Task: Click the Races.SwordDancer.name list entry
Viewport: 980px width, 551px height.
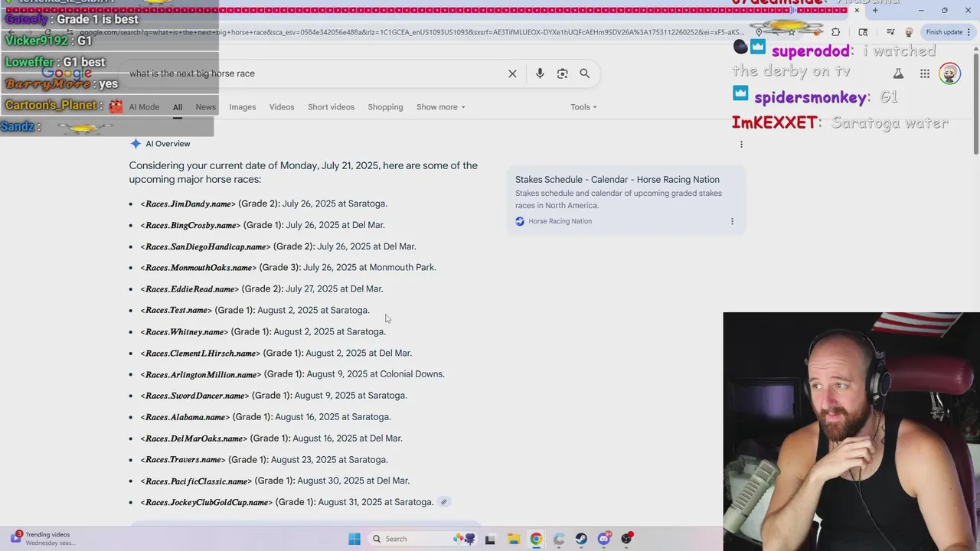Action: pos(273,396)
